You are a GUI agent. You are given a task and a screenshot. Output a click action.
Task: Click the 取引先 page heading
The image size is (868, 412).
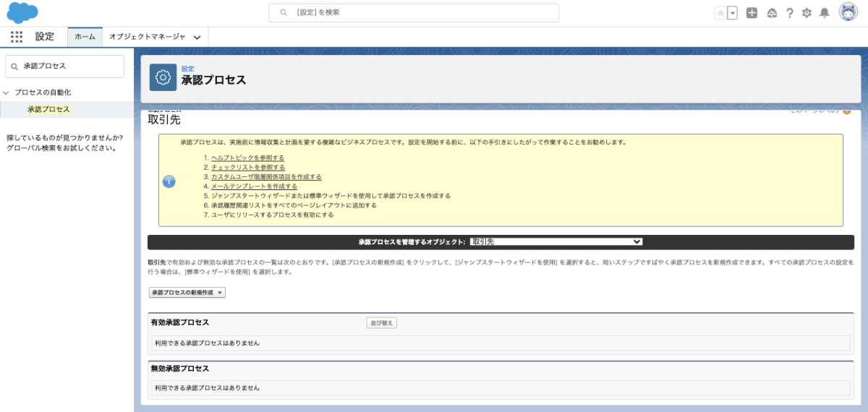(x=164, y=120)
